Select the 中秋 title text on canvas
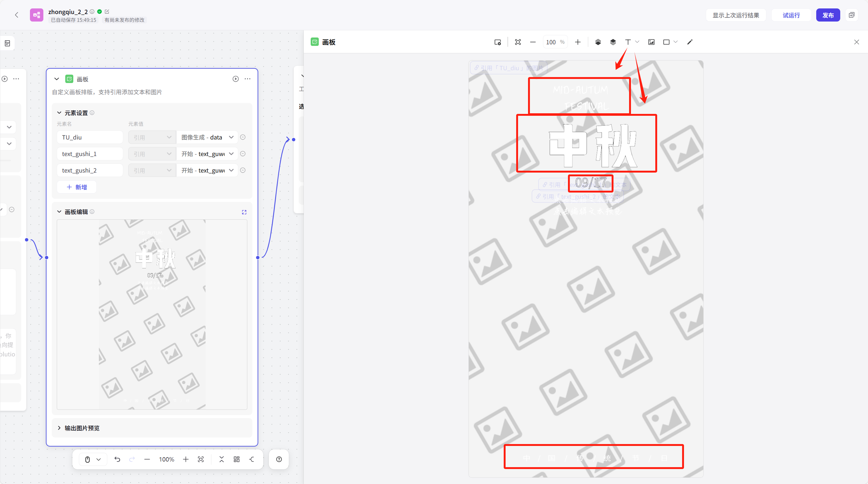868x484 pixels. [593, 146]
